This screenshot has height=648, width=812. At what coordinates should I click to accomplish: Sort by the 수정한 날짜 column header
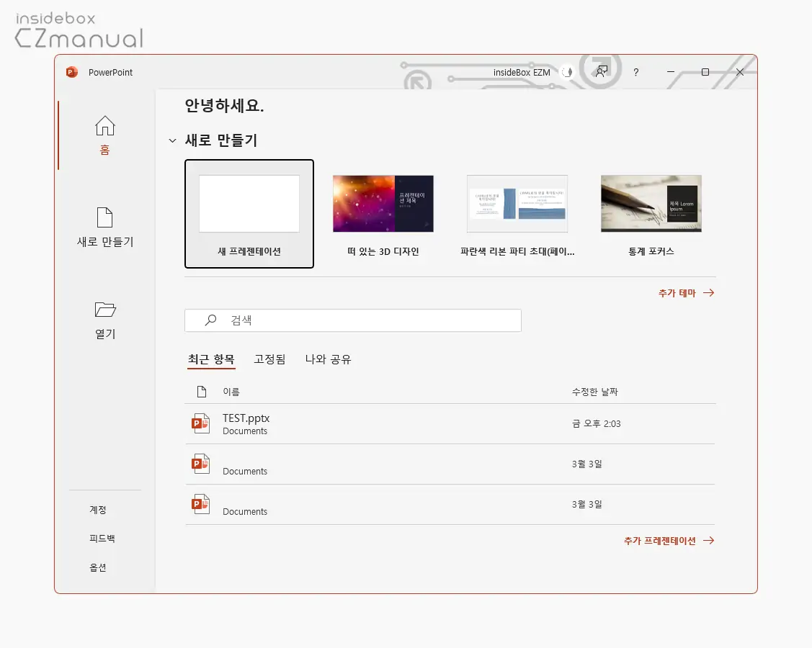coord(595,392)
